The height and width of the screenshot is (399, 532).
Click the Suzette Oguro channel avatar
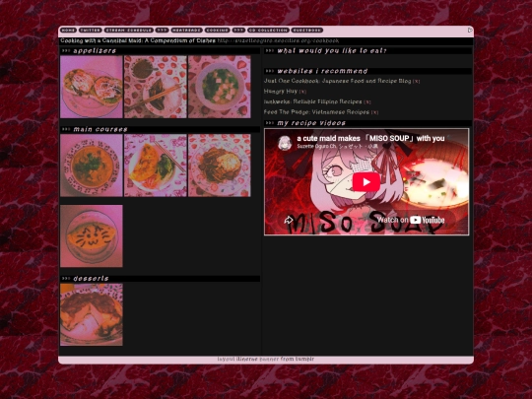click(285, 143)
